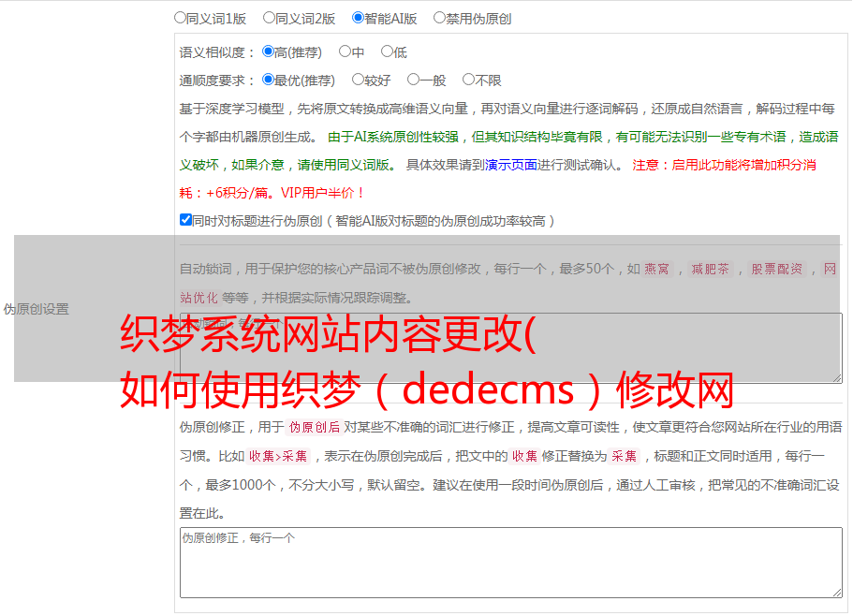853x616 pixels.
Task: Click the 自动锁词 text area
Action: pyautogui.click(x=511, y=348)
